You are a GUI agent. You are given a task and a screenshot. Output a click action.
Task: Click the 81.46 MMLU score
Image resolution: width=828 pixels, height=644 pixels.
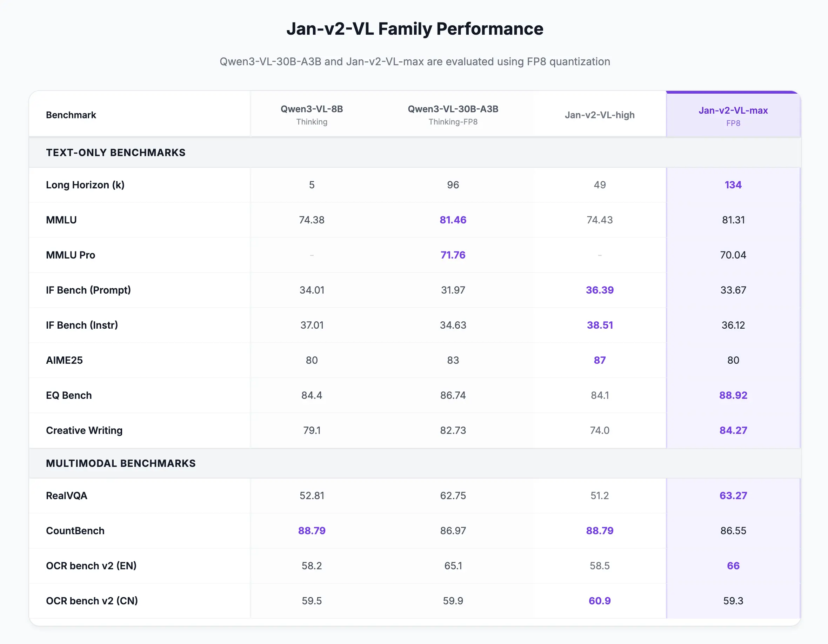(453, 220)
